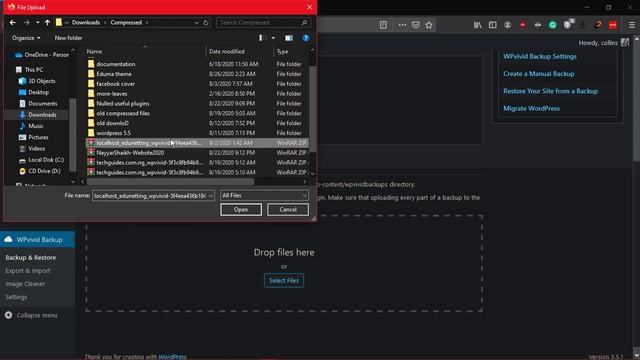The width and height of the screenshot is (640, 360).
Task: Click the Back arrow in File Upload dialog
Action: pos(13,23)
